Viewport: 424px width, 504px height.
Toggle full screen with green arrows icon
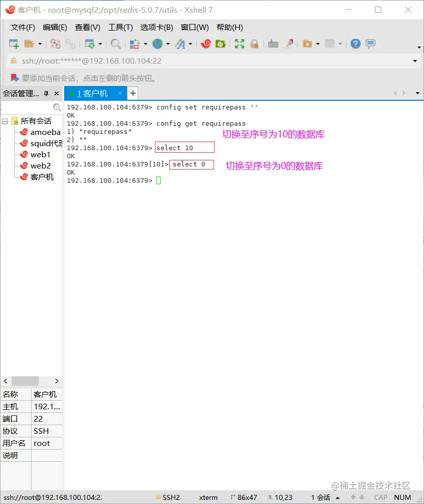(x=240, y=44)
